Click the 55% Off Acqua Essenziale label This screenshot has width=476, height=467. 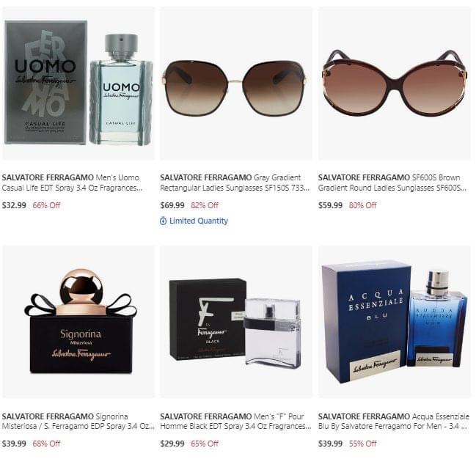coord(362,444)
